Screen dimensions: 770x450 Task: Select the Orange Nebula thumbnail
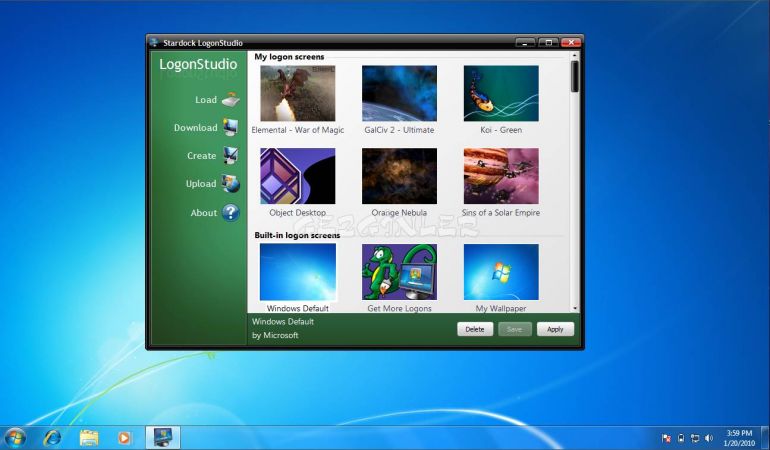point(399,176)
